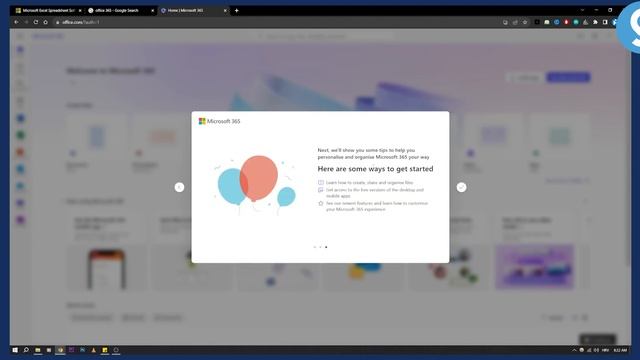Click the blue button at top right of page
640x360 pixels.
coord(568,77)
